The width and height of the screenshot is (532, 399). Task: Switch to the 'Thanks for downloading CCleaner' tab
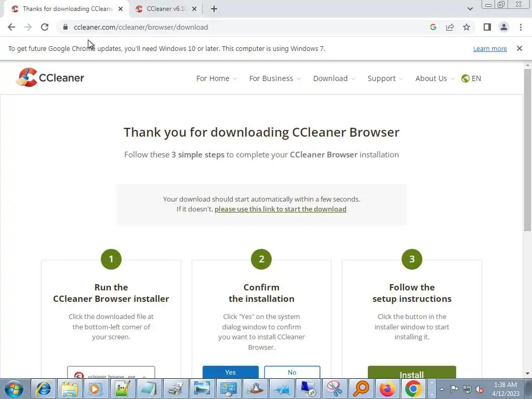66,9
